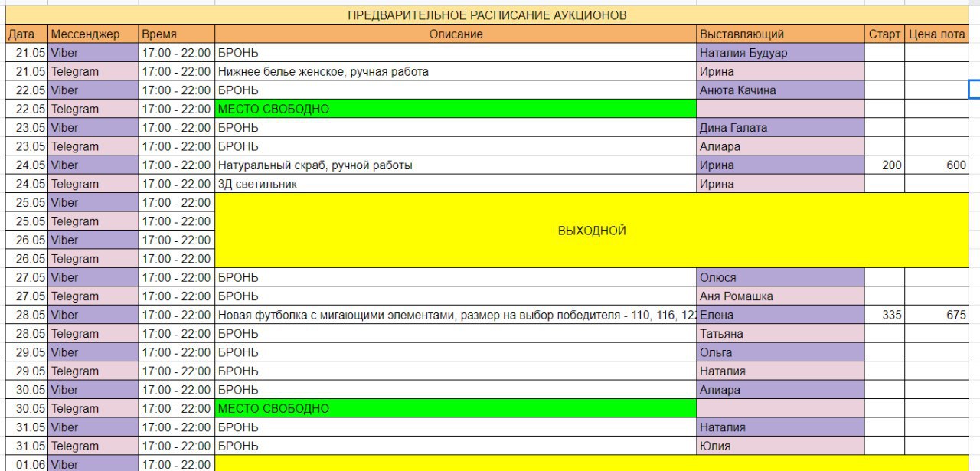Select the Юлия cell

[781, 446]
